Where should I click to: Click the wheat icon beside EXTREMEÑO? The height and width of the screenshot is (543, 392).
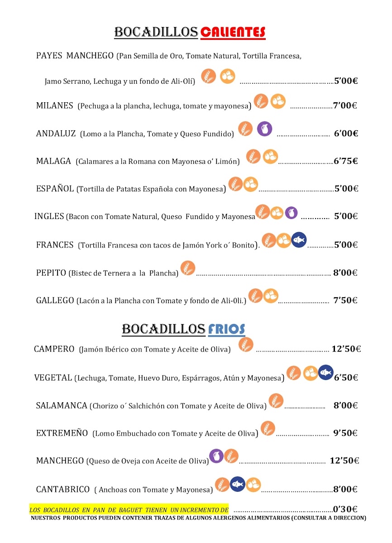coord(268,429)
